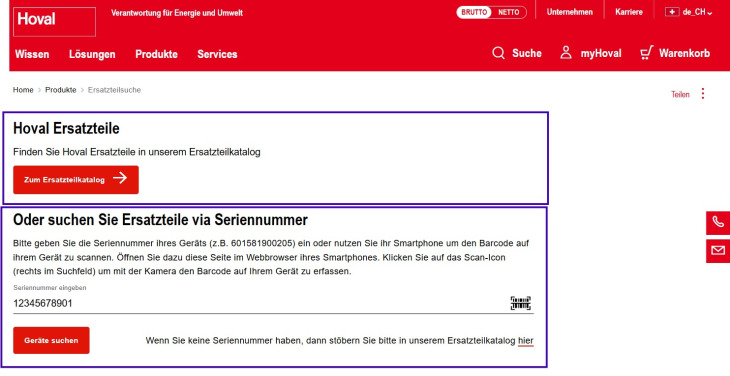Click the Warenkorb shopping cart icon
730x376 pixels.
647,53
